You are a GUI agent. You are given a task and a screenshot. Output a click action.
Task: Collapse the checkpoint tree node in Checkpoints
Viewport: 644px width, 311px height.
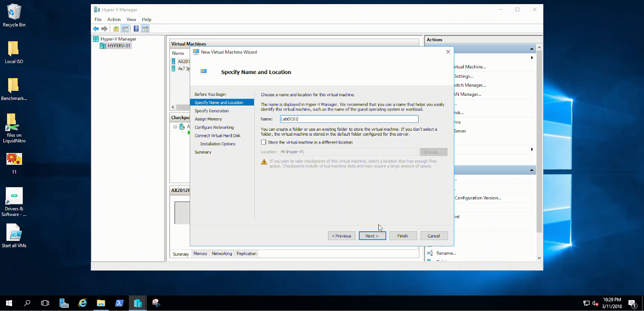click(x=175, y=127)
